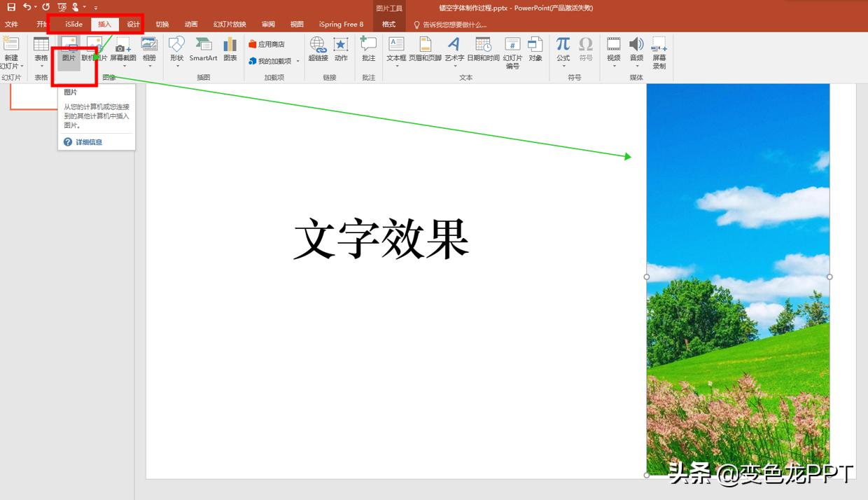Viewport: 868px width, 500px height.
Task: Switch to the Review (审阅) ribbon tab
Action: tap(268, 23)
